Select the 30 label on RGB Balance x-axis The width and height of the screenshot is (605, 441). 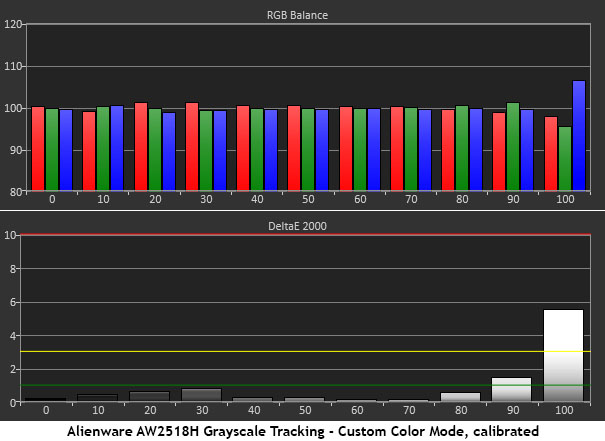pos(206,199)
